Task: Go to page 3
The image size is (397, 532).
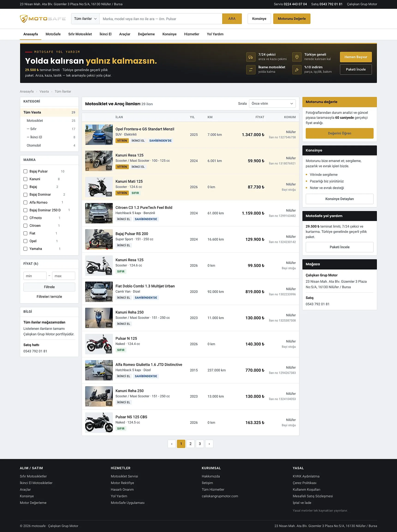Action: tap(200, 444)
